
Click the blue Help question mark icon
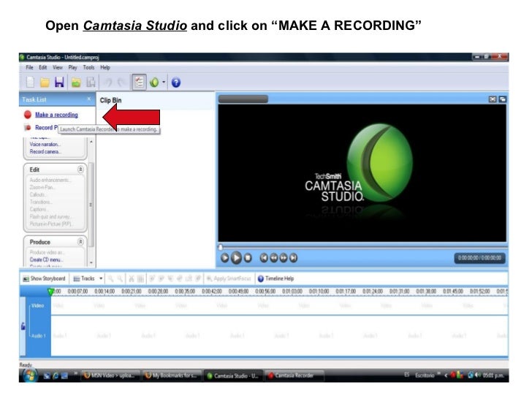tap(175, 82)
